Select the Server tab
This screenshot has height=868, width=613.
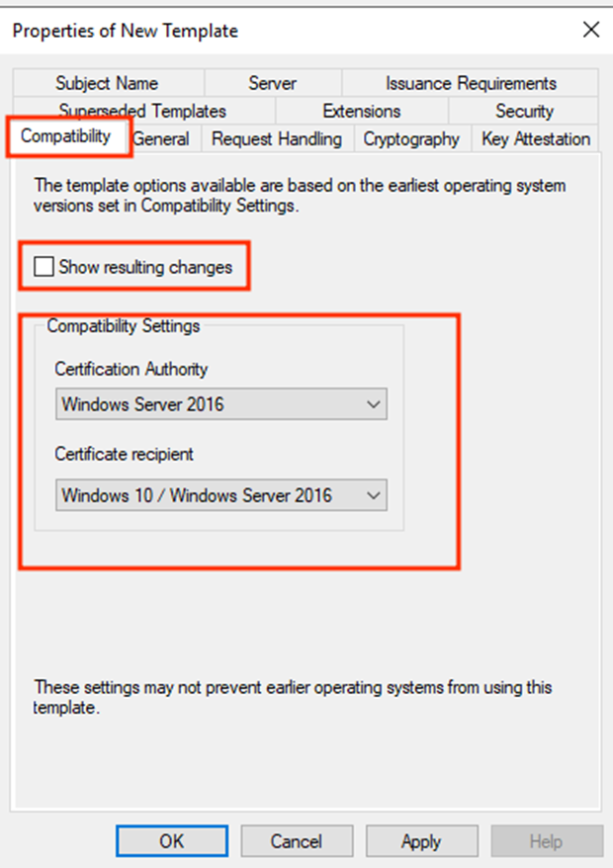click(273, 83)
